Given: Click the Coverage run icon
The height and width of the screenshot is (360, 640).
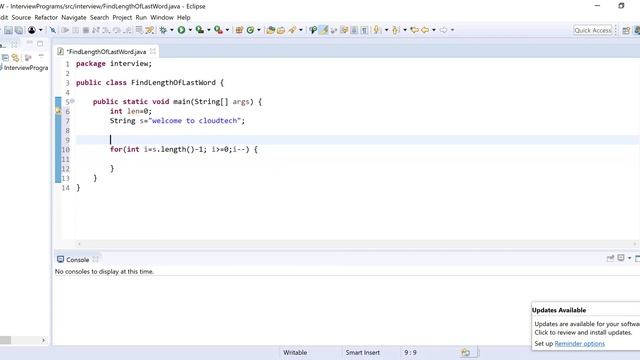Looking at the screenshot, I should click(x=200, y=30).
